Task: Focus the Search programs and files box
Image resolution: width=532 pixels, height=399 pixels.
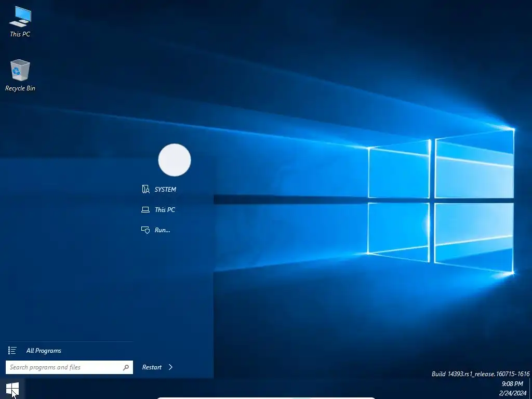Action: [x=69, y=367]
